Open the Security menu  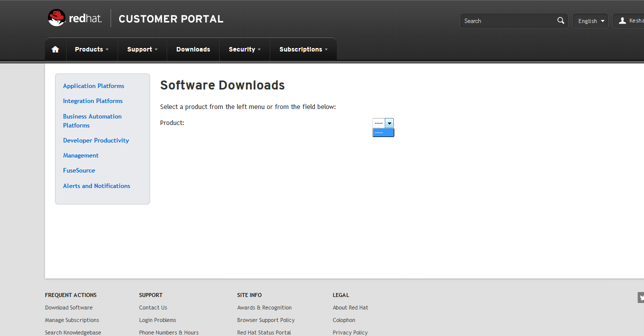click(245, 49)
